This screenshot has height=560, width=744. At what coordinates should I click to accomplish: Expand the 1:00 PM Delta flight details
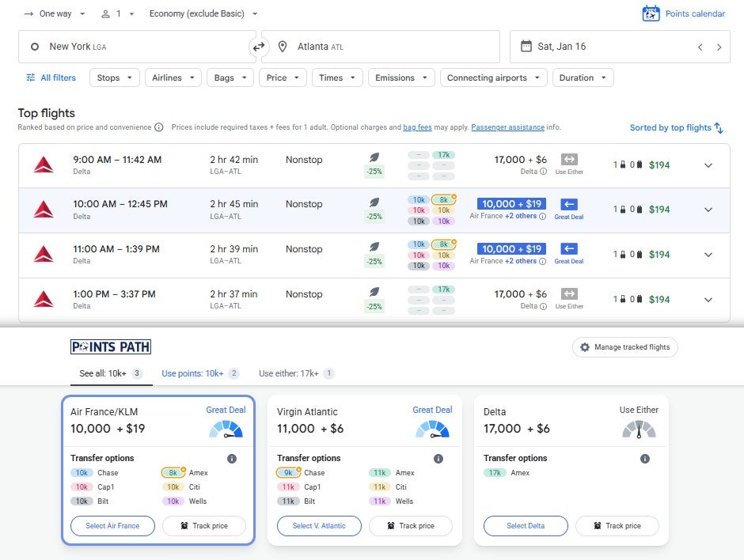click(708, 300)
